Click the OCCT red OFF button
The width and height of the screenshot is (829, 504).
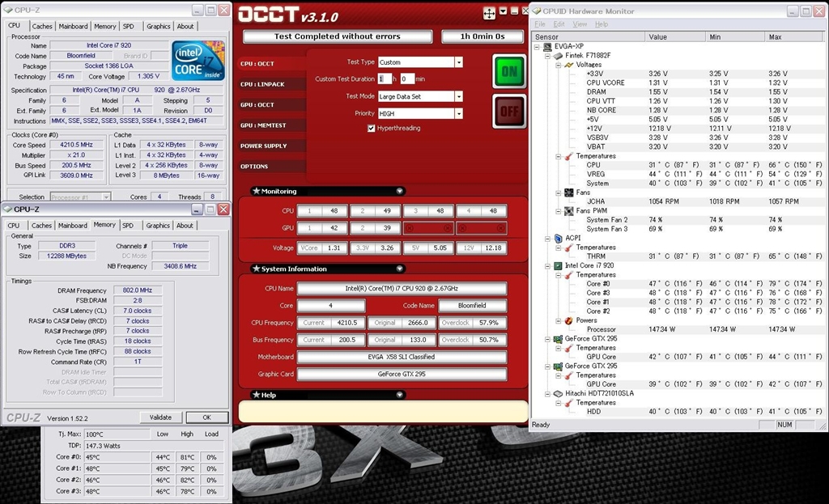(x=509, y=111)
